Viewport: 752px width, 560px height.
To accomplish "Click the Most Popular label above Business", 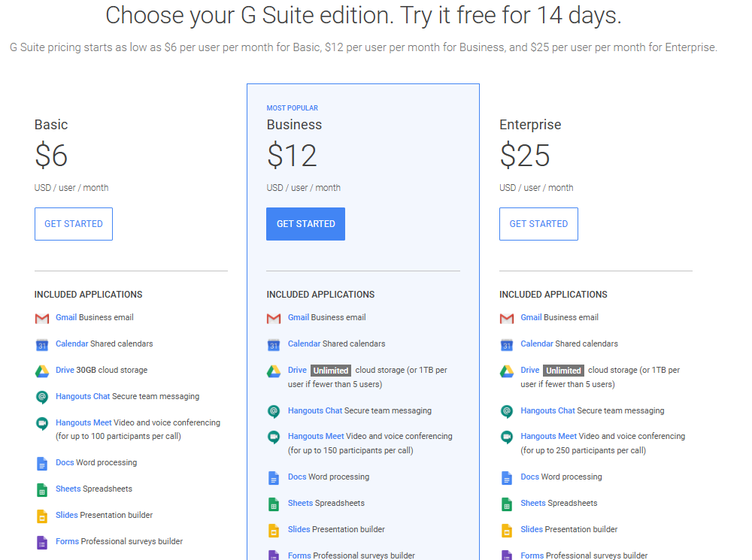I will (x=292, y=108).
